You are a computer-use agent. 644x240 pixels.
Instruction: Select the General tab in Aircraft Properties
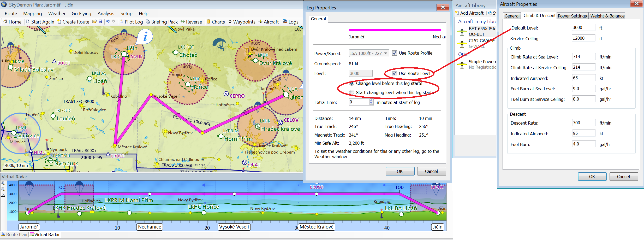(x=512, y=16)
